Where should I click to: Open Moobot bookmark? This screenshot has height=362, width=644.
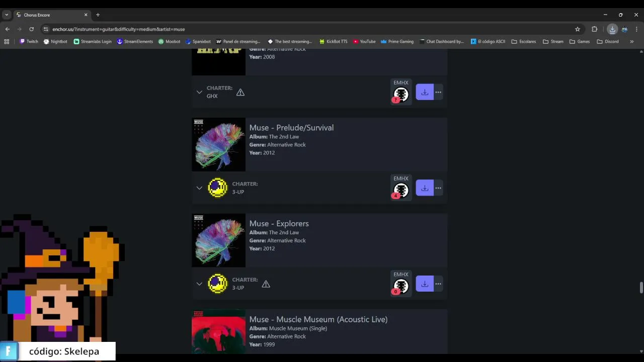tap(169, 41)
